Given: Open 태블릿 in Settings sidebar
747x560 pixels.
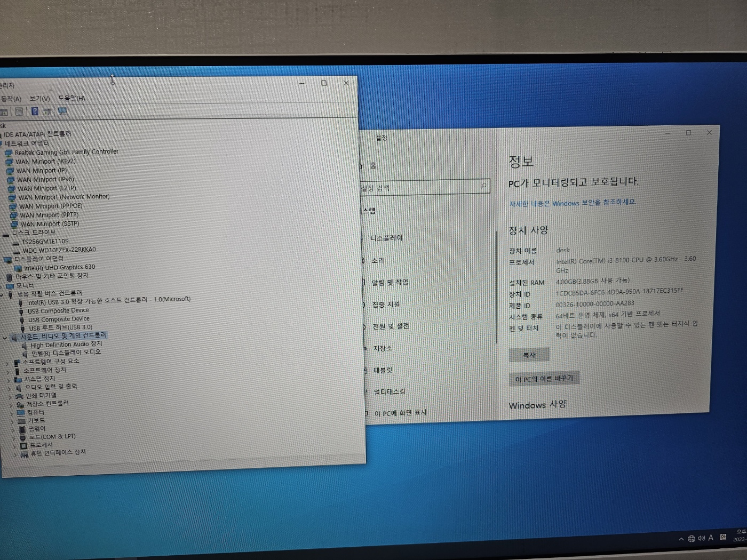Looking at the screenshot, I should click(x=383, y=370).
